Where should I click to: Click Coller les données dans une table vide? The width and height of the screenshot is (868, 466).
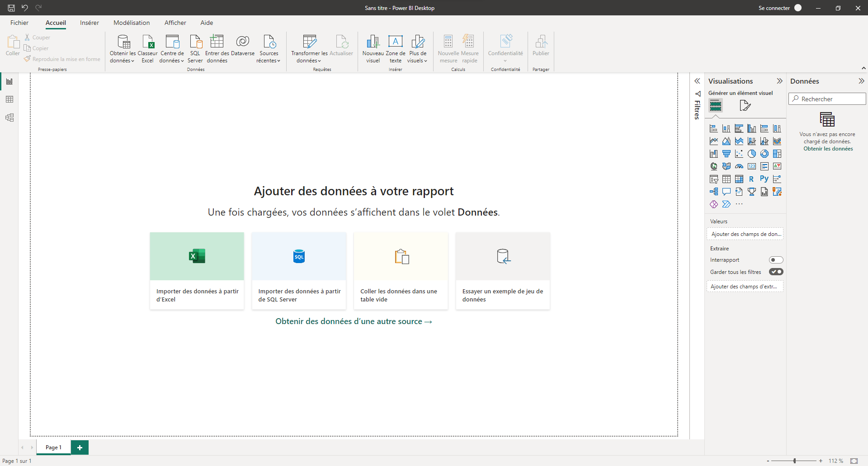(x=401, y=271)
